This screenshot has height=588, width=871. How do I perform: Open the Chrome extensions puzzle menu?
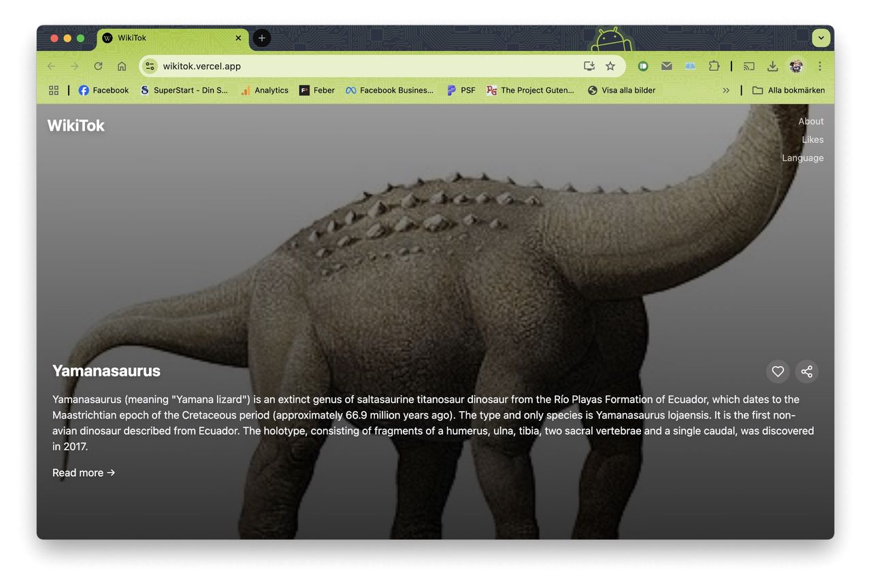(714, 66)
